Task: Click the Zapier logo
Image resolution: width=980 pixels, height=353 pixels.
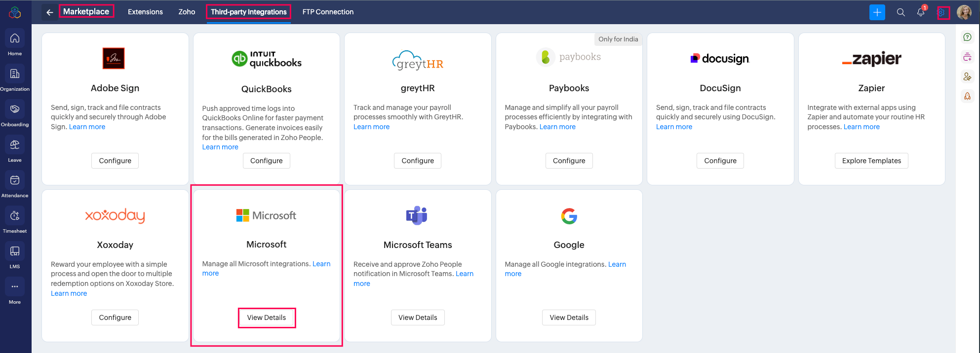Action: 871,59
